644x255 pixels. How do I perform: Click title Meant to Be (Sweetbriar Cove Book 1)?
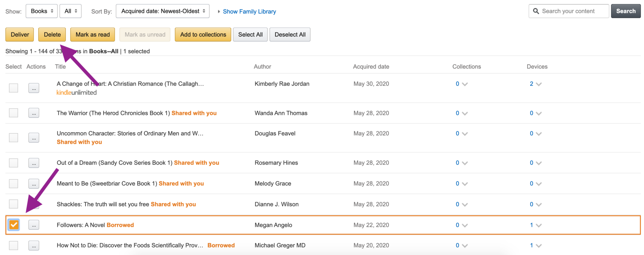point(107,184)
